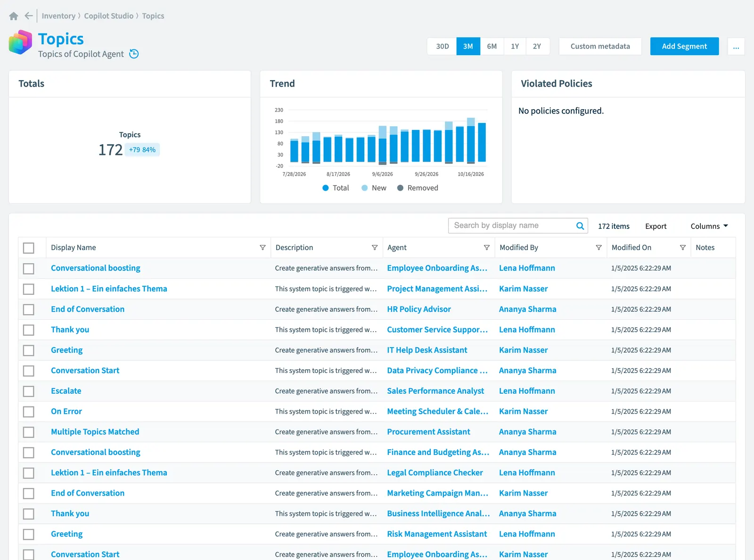Image resolution: width=754 pixels, height=560 pixels.
Task: Open the Legal Compliance Checker agent link
Action: click(435, 473)
